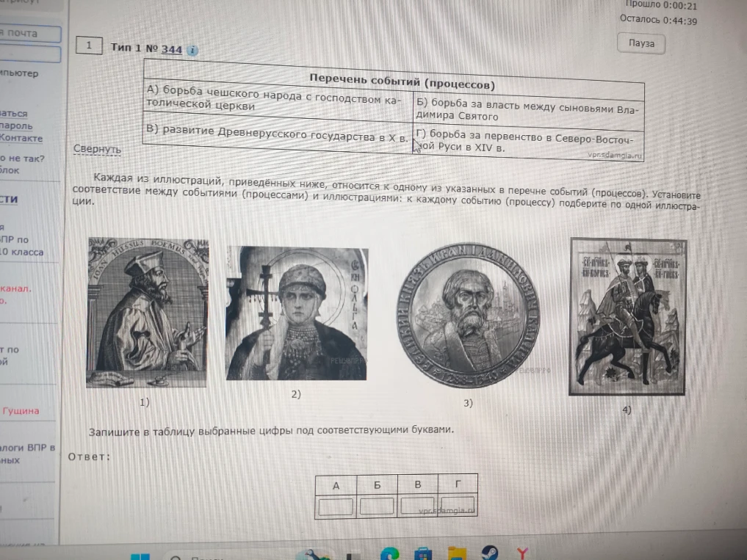Viewport: 747px width, 560px height.
Task: Click the Прошло 0:00:21 elapsed time text
Action: tap(661, 6)
